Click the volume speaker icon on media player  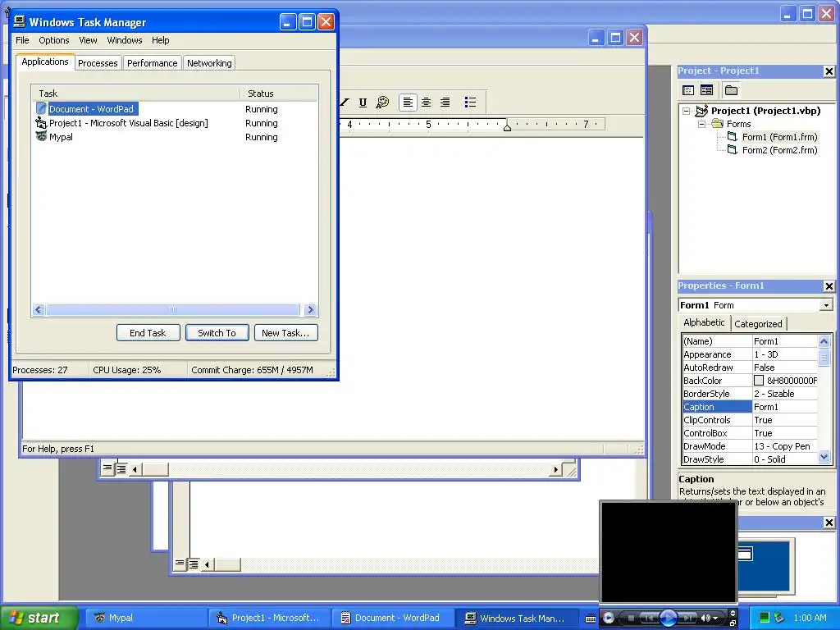(x=707, y=619)
